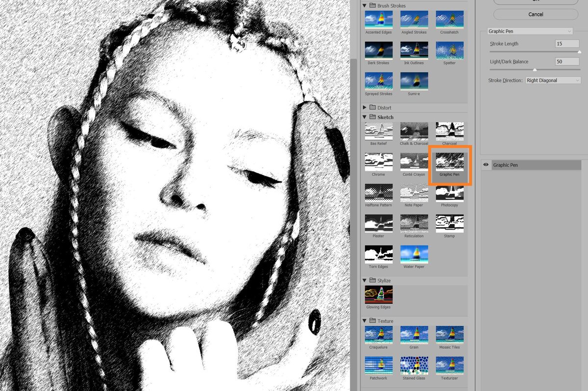Collapse the Sketch folder
588x391 pixels.
click(364, 117)
